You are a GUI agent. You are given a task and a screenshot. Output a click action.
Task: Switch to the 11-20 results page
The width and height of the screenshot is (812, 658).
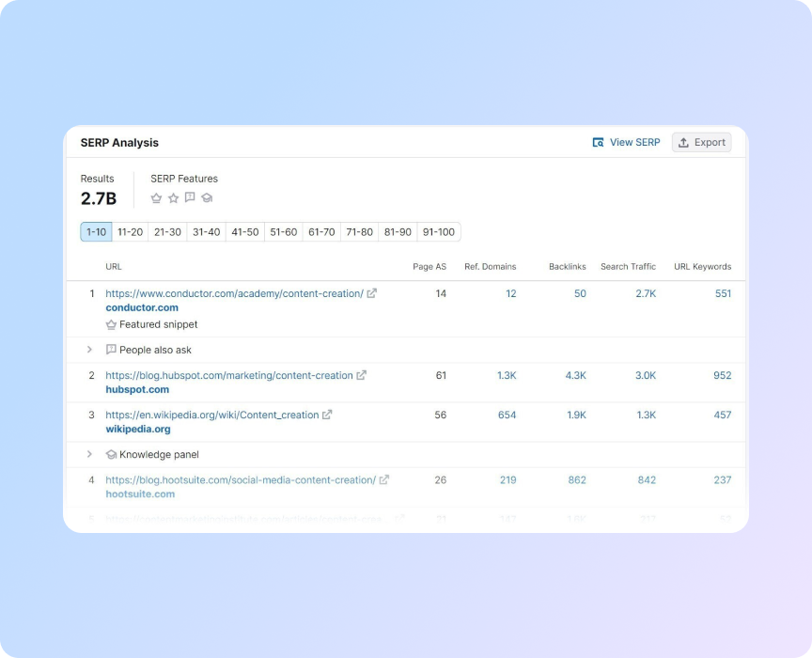130,231
